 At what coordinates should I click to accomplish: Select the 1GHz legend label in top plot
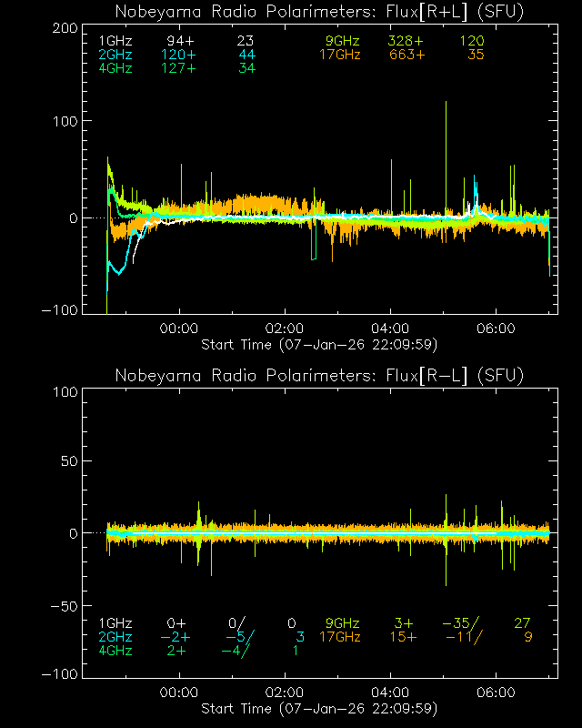point(115,42)
